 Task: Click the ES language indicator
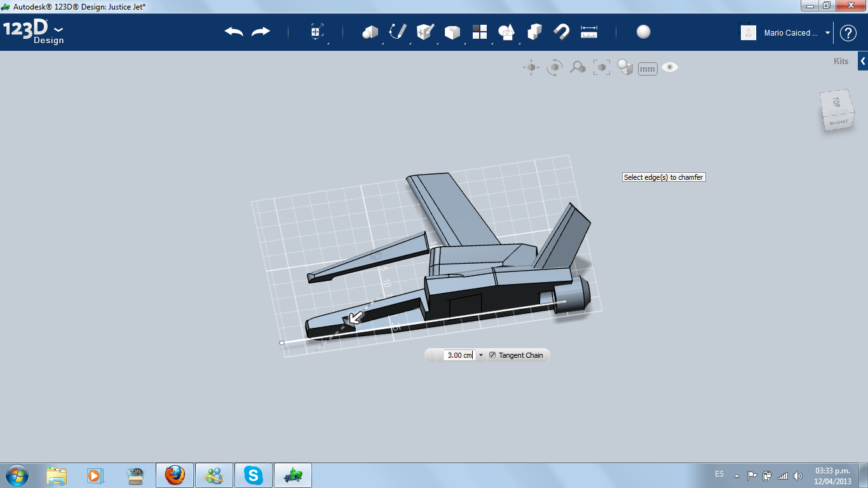tap(719, 474)
